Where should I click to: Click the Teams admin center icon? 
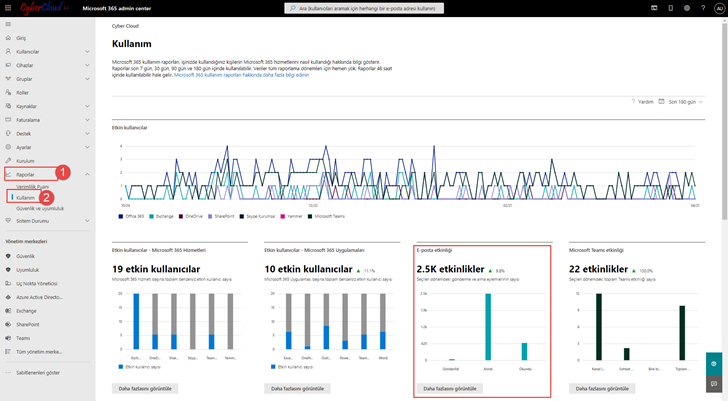click(x=8, y=338)
